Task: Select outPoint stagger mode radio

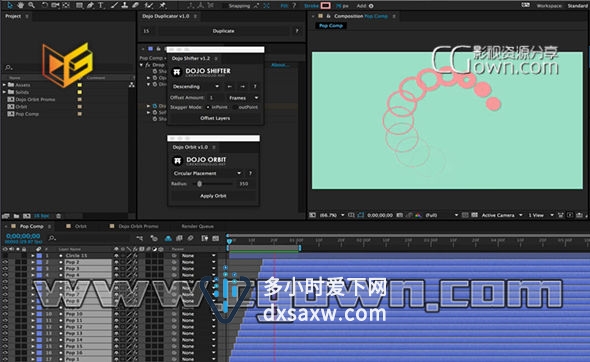Action: [x=235, y=107]
